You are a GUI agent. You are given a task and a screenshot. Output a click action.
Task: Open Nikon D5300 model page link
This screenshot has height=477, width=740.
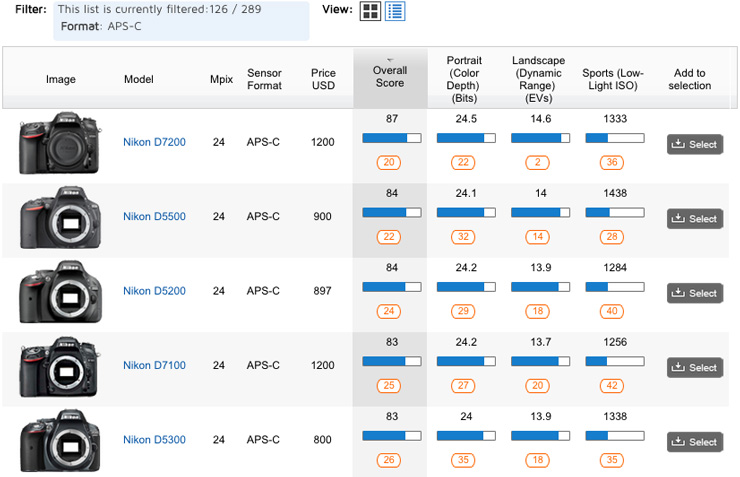pyautogui.click(x=154, y=440)
